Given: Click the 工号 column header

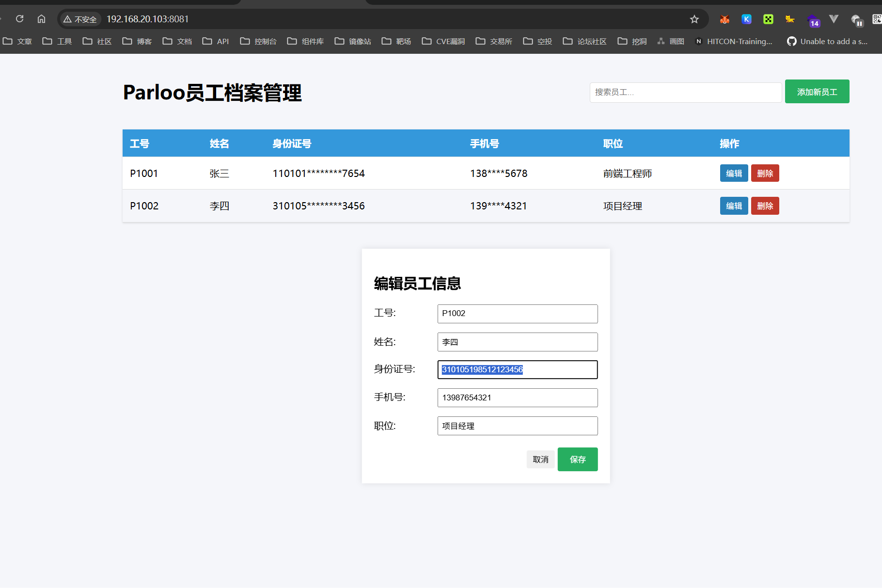Looking at the screenshot, I should click(140, 143).
